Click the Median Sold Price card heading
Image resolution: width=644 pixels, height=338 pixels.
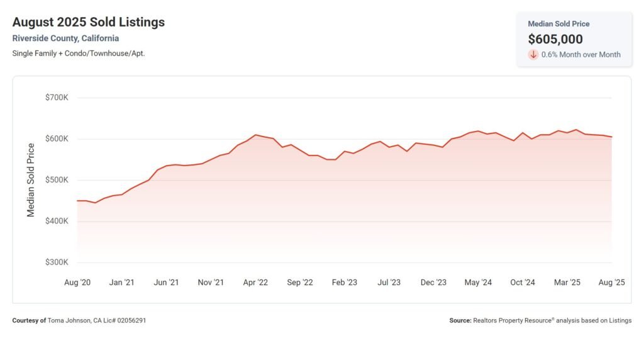558,24
